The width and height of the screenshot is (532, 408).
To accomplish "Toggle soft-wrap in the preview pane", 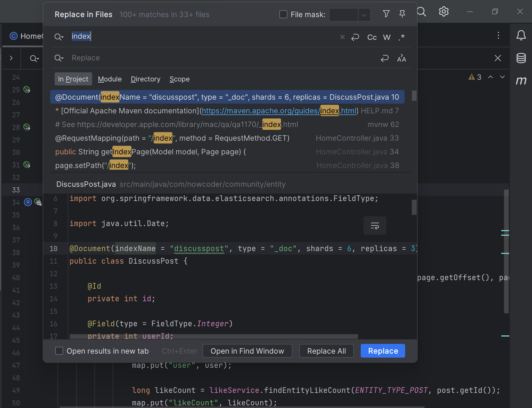I will 375,226.
